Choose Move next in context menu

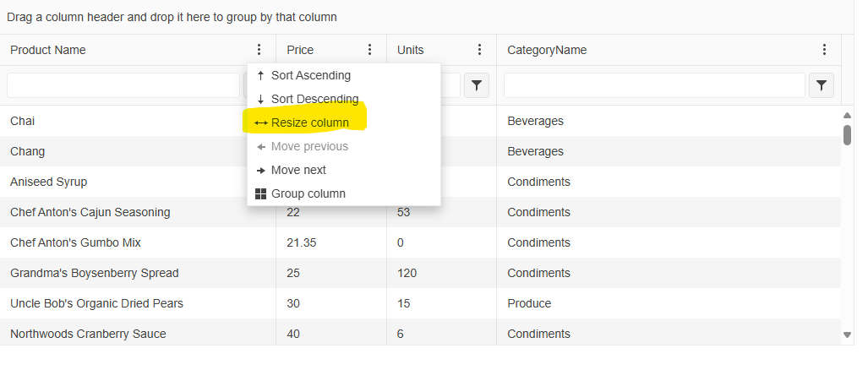298,171
